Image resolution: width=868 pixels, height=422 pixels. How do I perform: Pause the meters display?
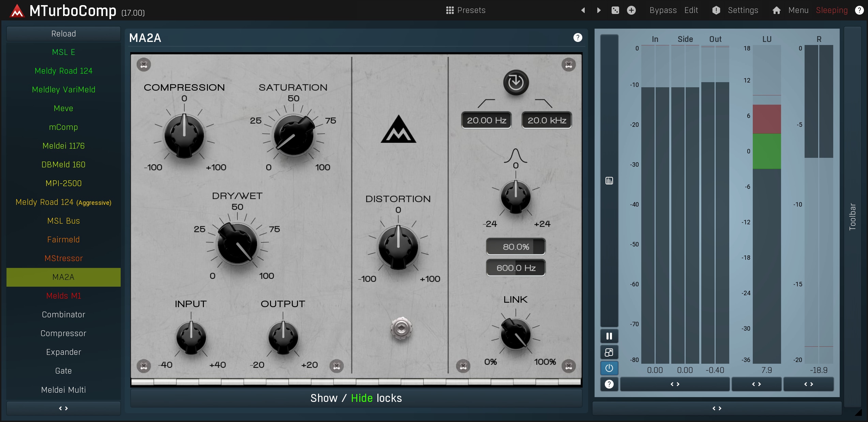pos(609,336)
